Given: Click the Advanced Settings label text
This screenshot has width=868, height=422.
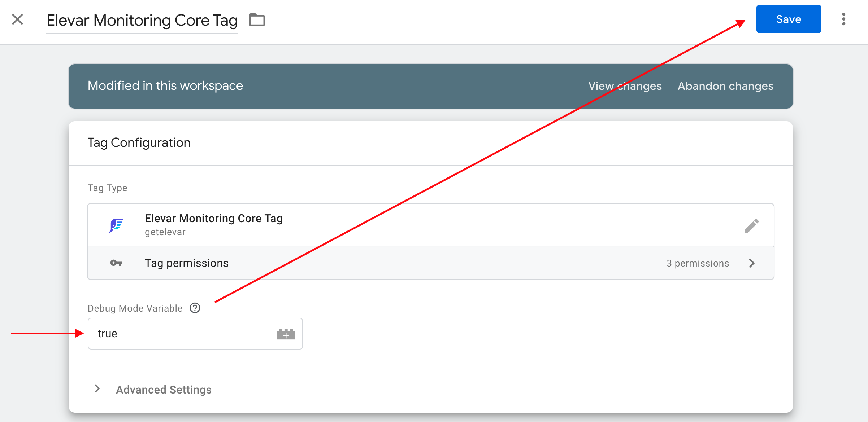Looking at the screenshot, I should click(x=164, y=390).
